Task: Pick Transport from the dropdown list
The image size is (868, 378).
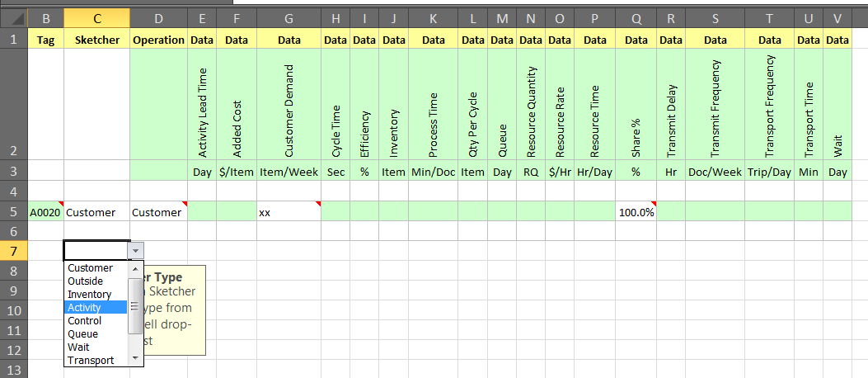Action: pos(96,361)
